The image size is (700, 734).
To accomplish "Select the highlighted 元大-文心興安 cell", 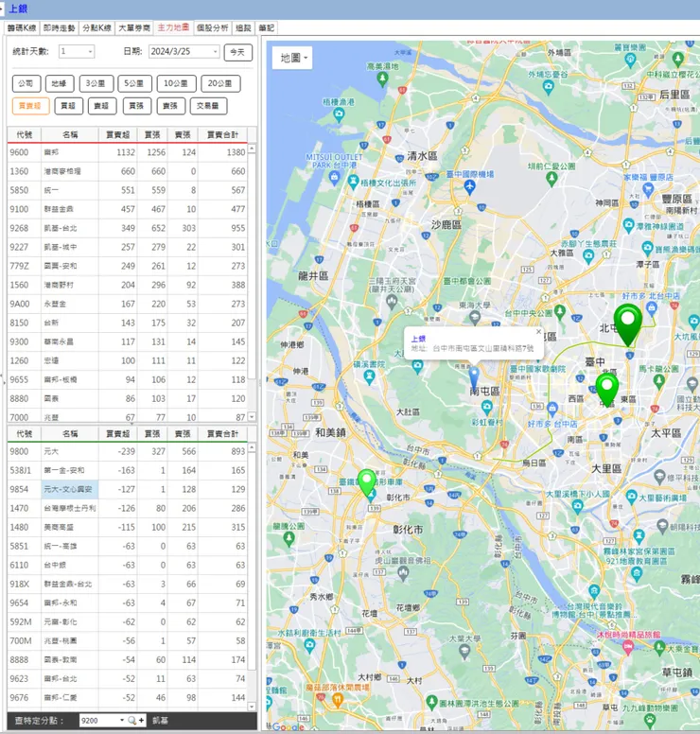I will (x=70, y=489).
